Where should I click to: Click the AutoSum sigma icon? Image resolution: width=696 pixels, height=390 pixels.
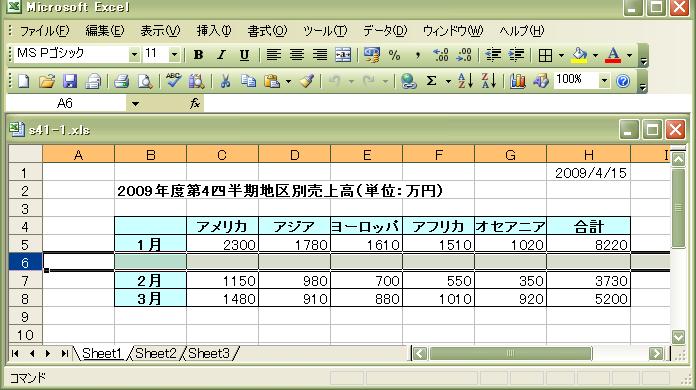point(431,81)
